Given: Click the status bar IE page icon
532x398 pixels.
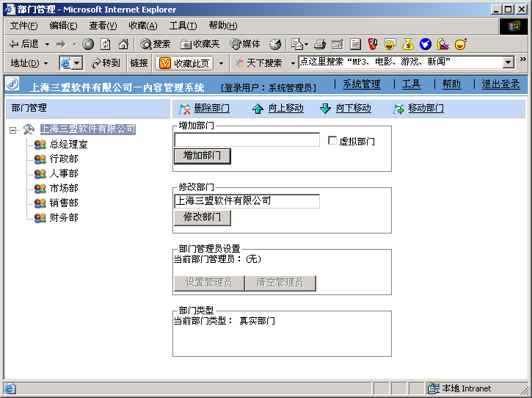Looking at the screenshot, I should tap(10, 388).
